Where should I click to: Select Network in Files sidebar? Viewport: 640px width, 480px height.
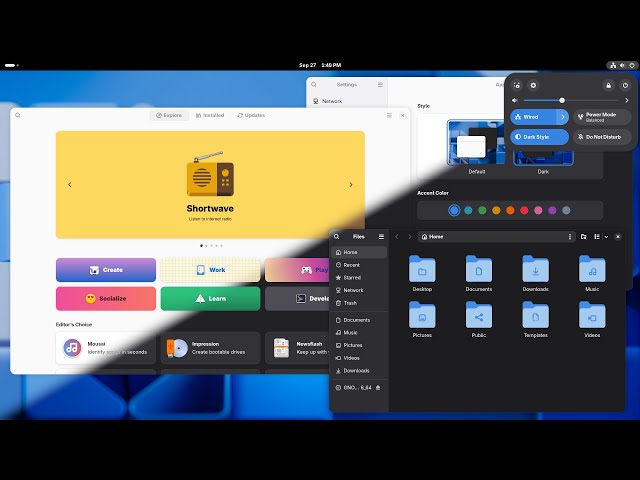359,290
